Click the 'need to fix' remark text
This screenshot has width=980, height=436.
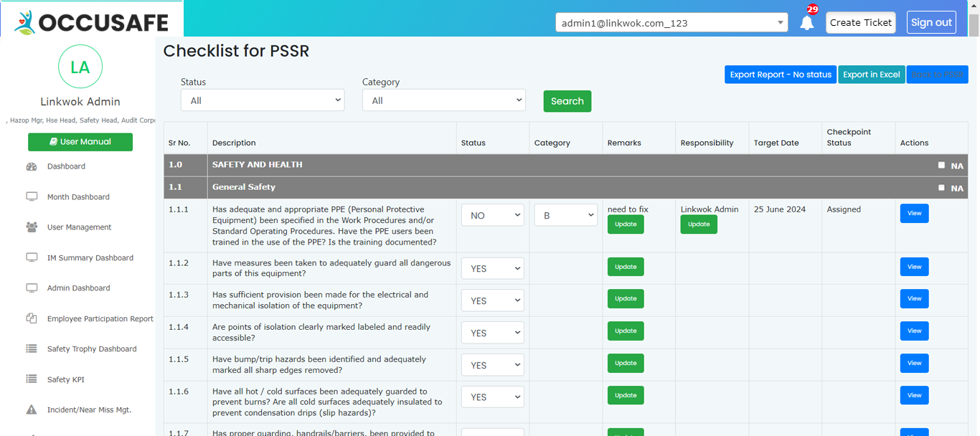(x=628, y=209)
